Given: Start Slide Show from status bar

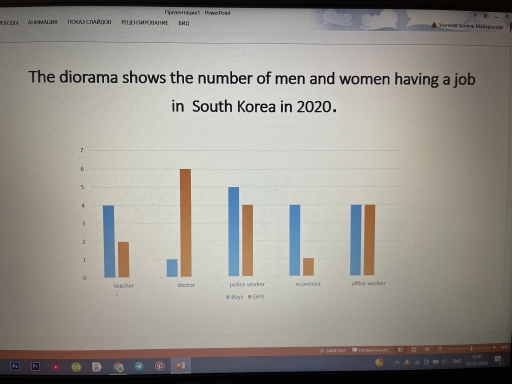Looking at the screenshot, I should coord(440,349).
